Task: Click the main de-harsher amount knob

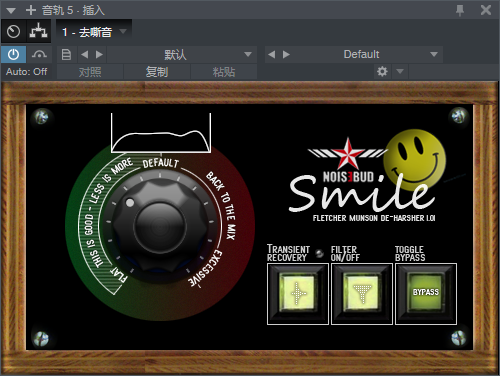Action: click(160, 225)
